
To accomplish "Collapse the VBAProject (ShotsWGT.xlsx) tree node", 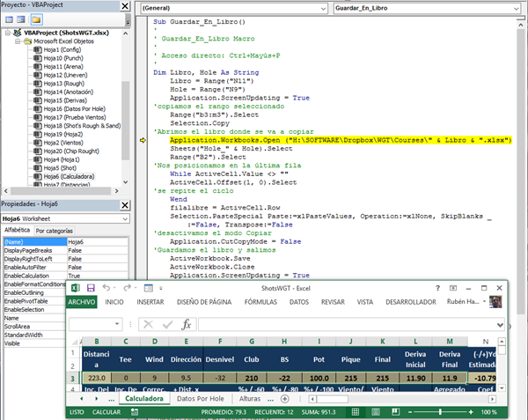I will 6,32.
